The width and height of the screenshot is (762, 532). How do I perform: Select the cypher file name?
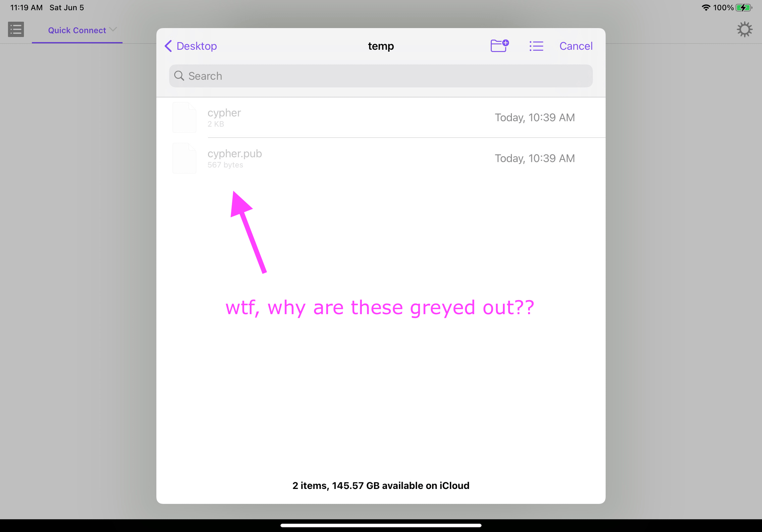(224, 113)
